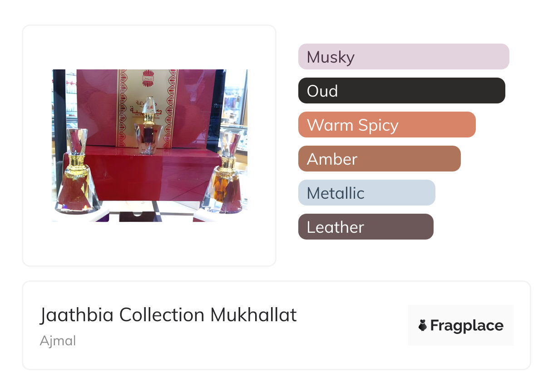Choose the Amber accord bar
The width and height of the screenshot is (553, 392).
tap(379, 159)
